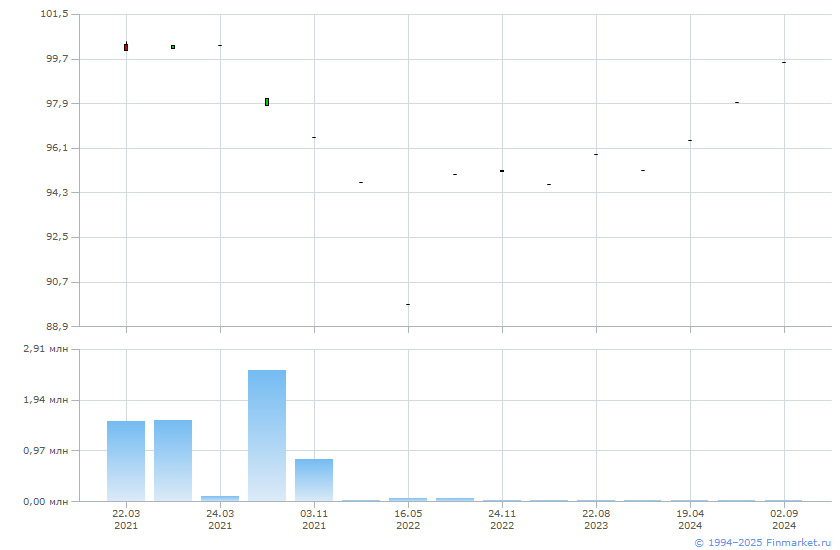This screenshot has width=840, height=550.
Task: Click the 101,5 price axis label
Action: pos(54,13)
